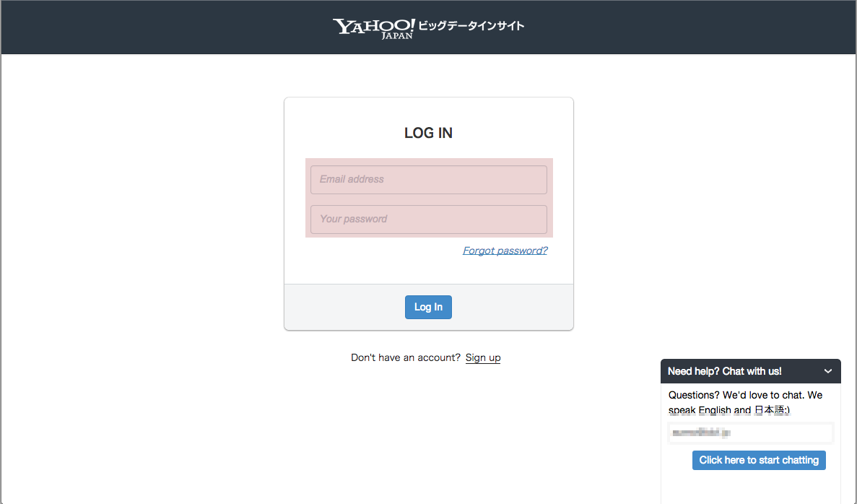Viewport: 857px width, 504px height.
Task: Click the ビッグデータインサイト header title
Action: (x=471, y=26)
